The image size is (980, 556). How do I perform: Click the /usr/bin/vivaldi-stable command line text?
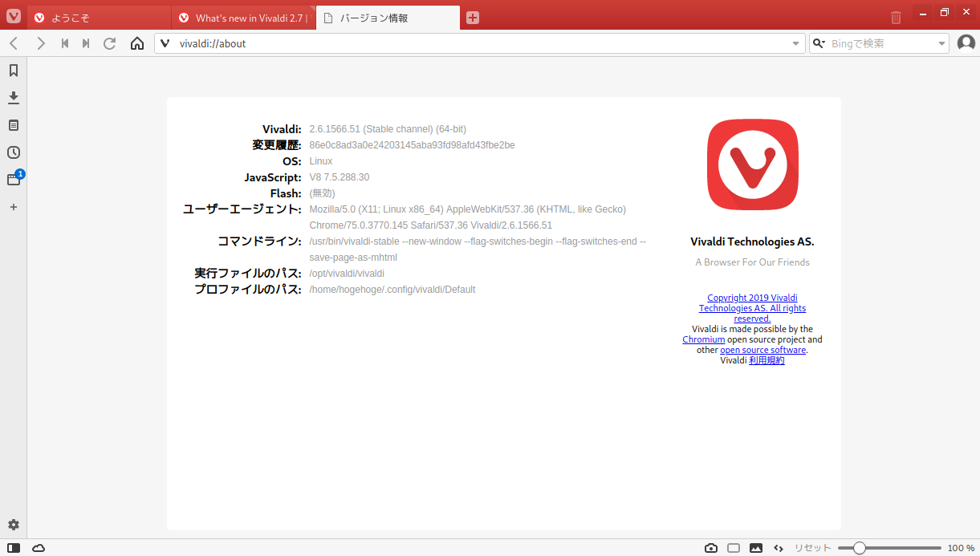[478, 250]
